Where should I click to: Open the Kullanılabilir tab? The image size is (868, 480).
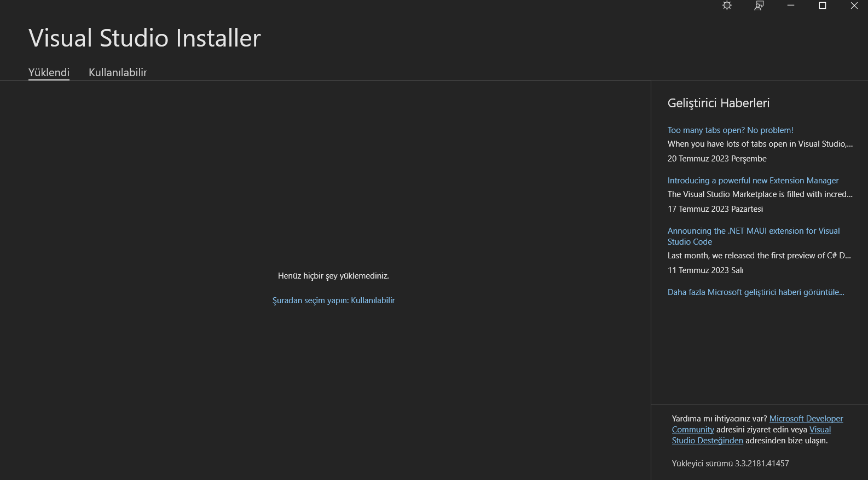click(x=118, y=72)
